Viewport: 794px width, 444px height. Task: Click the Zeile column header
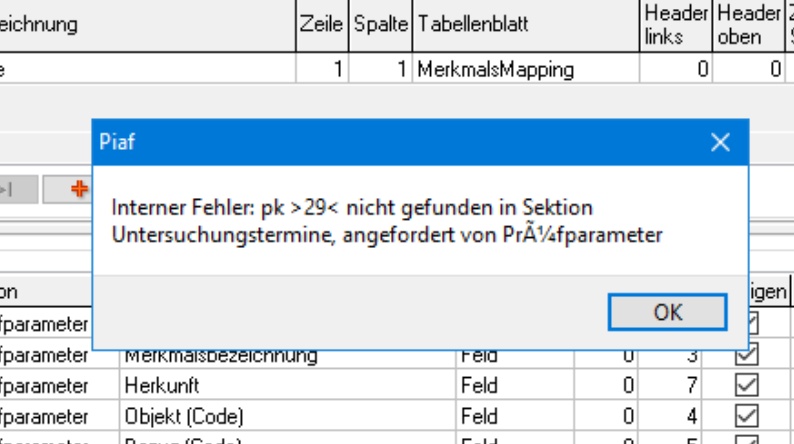(321, 24)
